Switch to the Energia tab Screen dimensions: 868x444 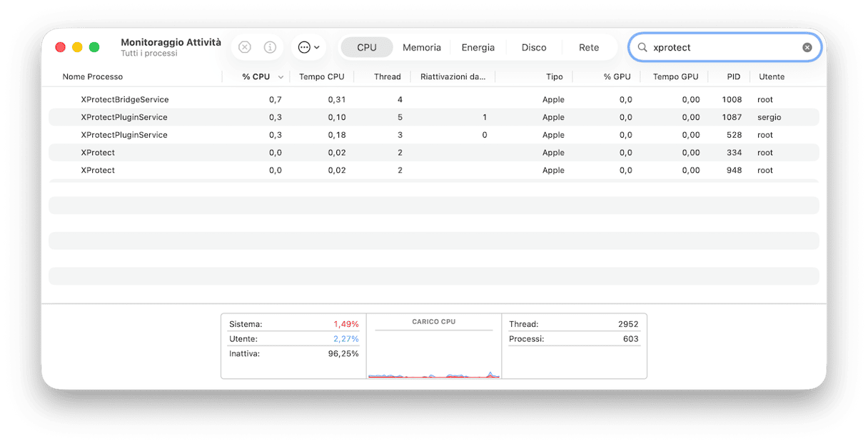coord(478,47)
